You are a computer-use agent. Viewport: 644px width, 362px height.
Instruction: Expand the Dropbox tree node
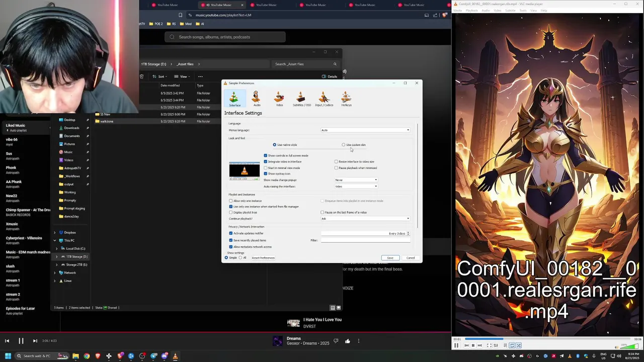click(55, 232)
